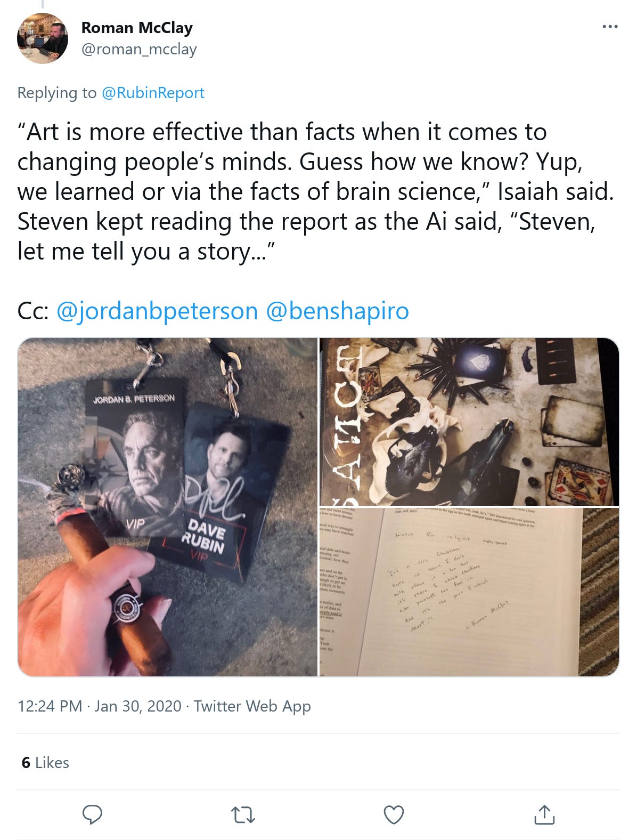Open the share tweet icon
This screenshot has height=840, width=637.
(544, 814)
